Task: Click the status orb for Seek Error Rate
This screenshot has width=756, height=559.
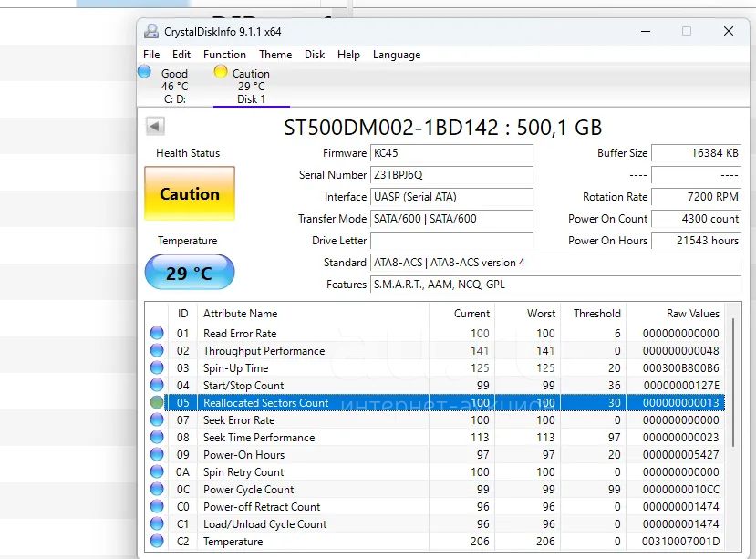Action: [157, 419]
